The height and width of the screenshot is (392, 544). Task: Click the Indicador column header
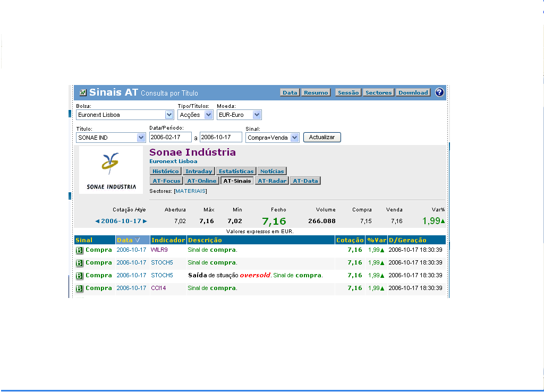tap(168, 240)
